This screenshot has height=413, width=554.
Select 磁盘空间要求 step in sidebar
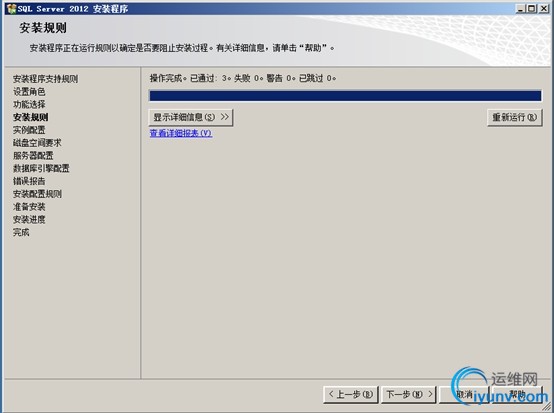[x=37, y=143]
